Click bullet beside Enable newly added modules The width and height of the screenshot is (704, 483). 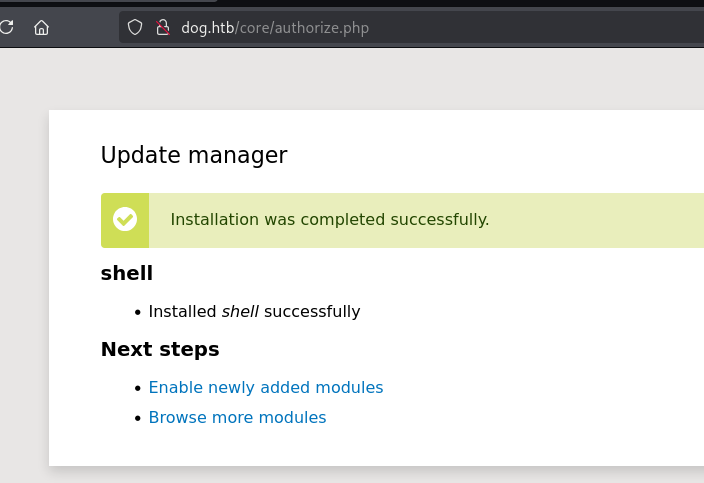(x=138, y=388)
